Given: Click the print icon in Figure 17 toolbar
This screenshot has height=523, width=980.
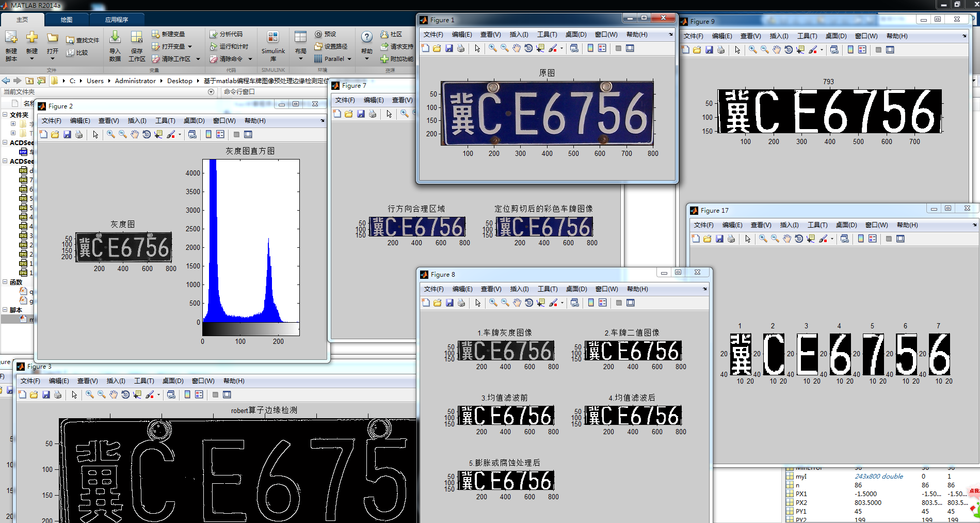Looking at the screenshot, I should pos(731,239).
